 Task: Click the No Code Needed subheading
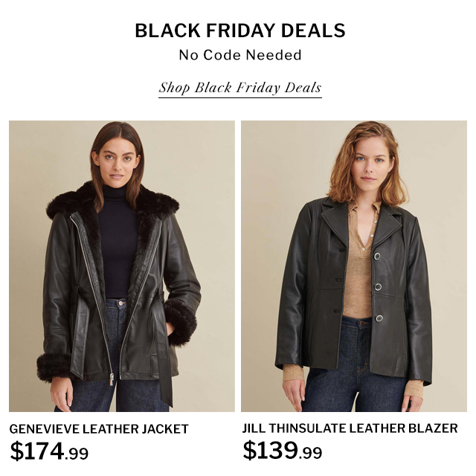239,55
